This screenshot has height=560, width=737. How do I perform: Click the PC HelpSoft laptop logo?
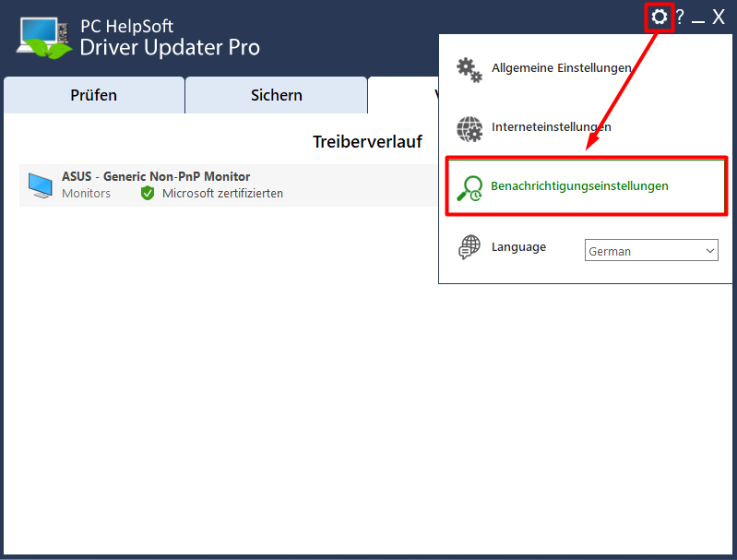click(x=44, y=38)
